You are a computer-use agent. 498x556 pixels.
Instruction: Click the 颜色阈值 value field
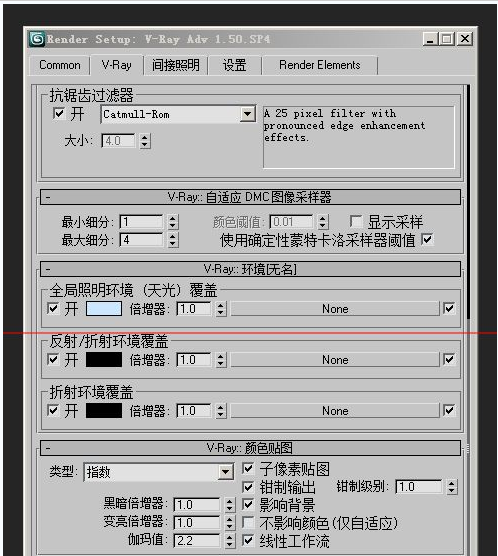click(x=291, y=222)
